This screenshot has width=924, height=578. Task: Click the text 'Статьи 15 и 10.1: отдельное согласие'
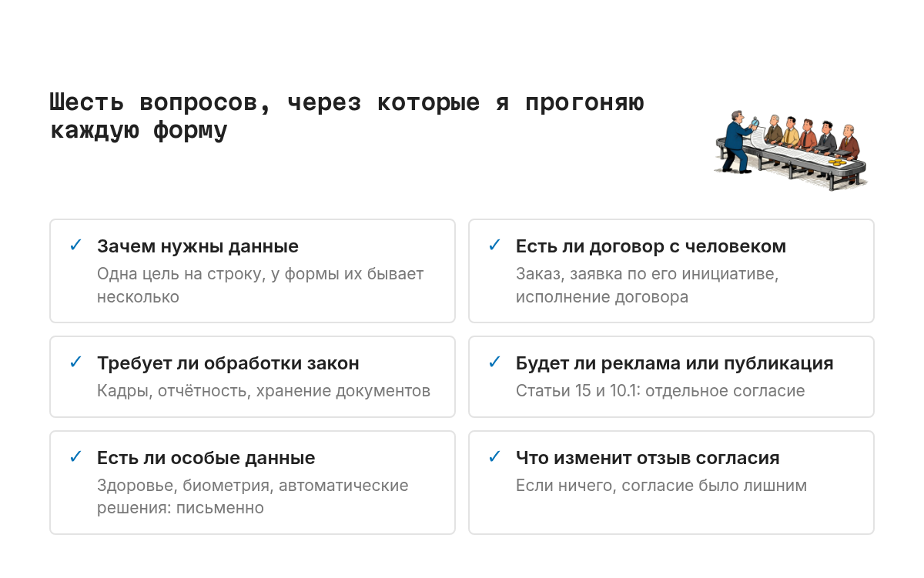click(x=661, y=391)
